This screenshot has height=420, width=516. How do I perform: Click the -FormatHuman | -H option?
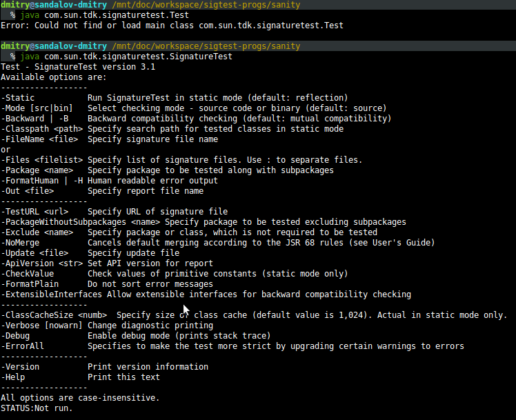click(41, 181)
